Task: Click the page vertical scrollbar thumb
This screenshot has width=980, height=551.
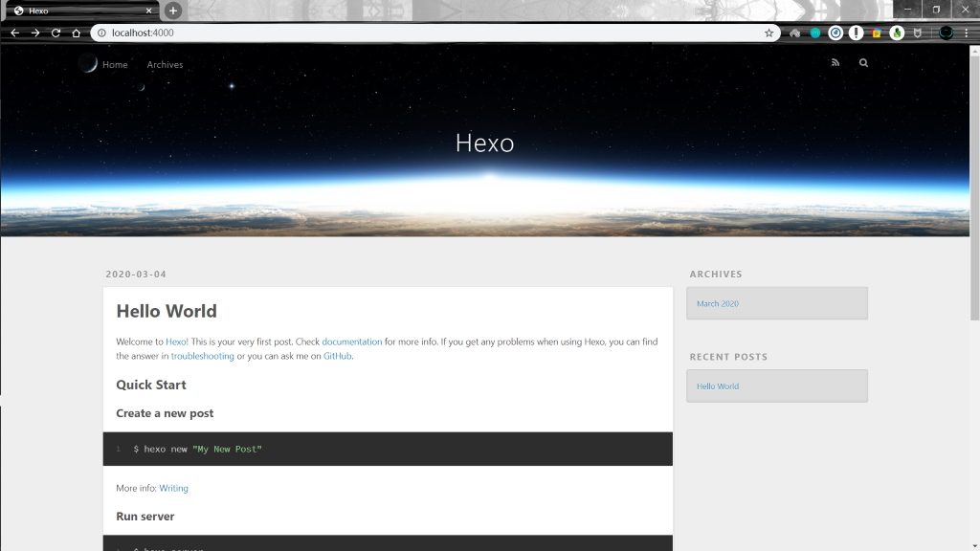Action: click(974, 187)
